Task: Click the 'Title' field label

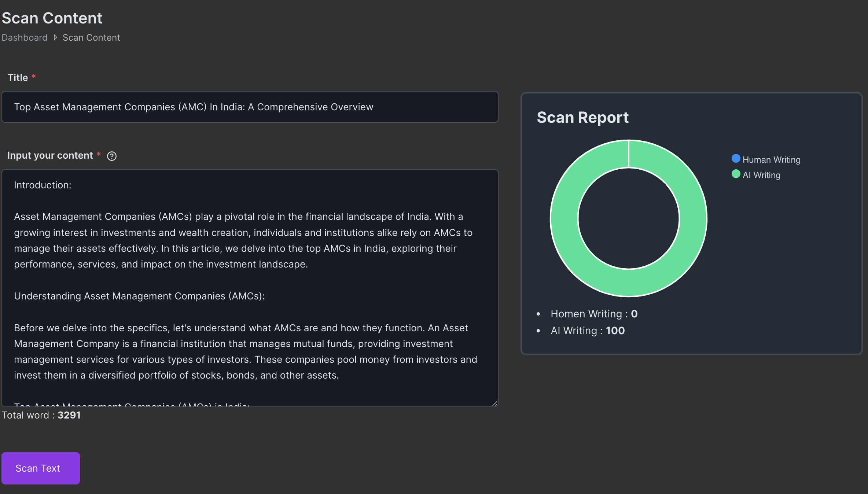Action: click(x=18, y=78)
